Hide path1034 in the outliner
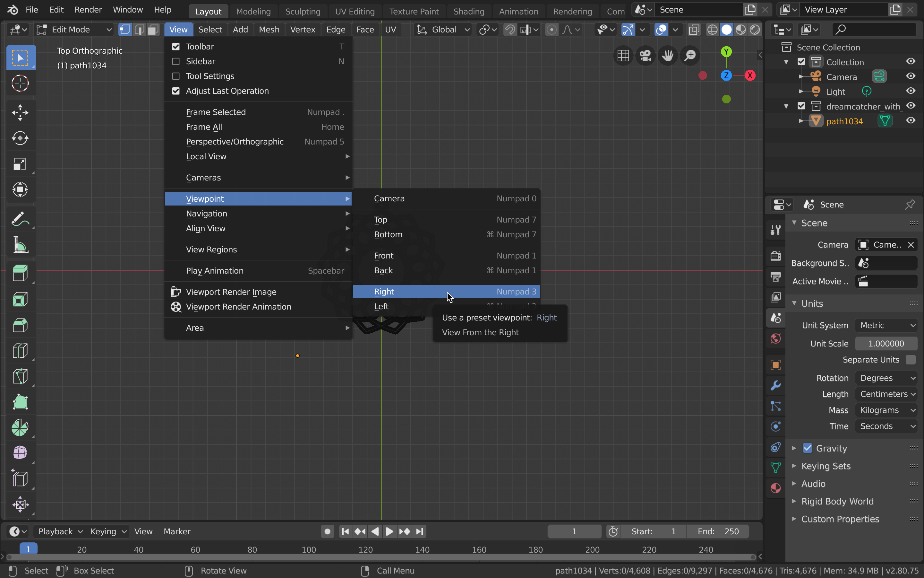This screenshot has height=578, width=924. tap(911, 121)
